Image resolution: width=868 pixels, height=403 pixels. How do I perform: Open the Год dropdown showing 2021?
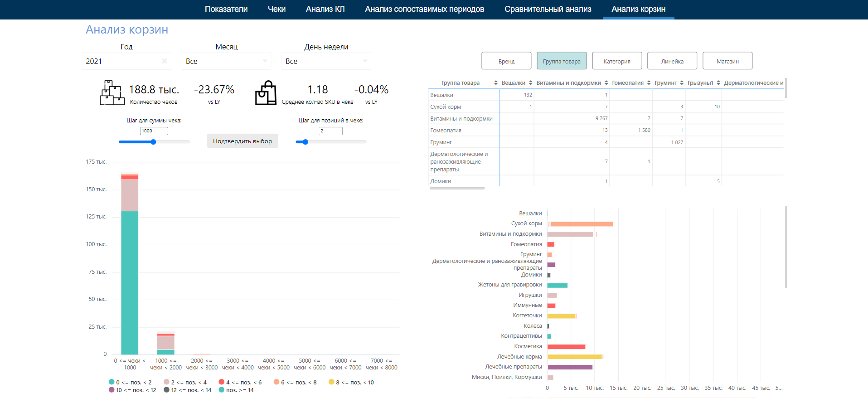pyautogui.click(x=126, y=61)
